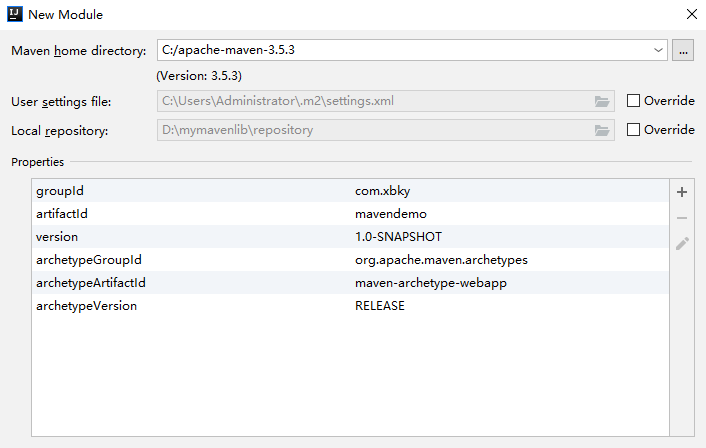
Task: Close the New Module dialog
Action: coord(691,15)
